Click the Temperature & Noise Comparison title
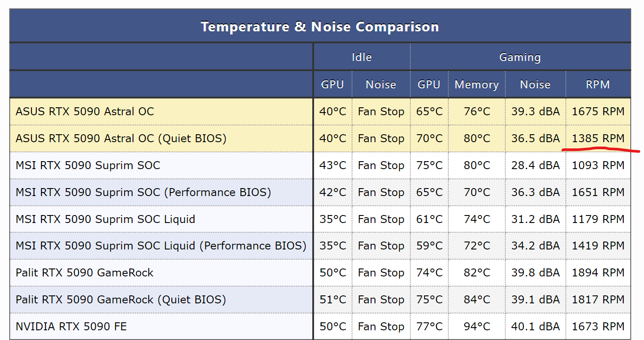The width and height of the screenshot is (644, 340). [320, 26]
